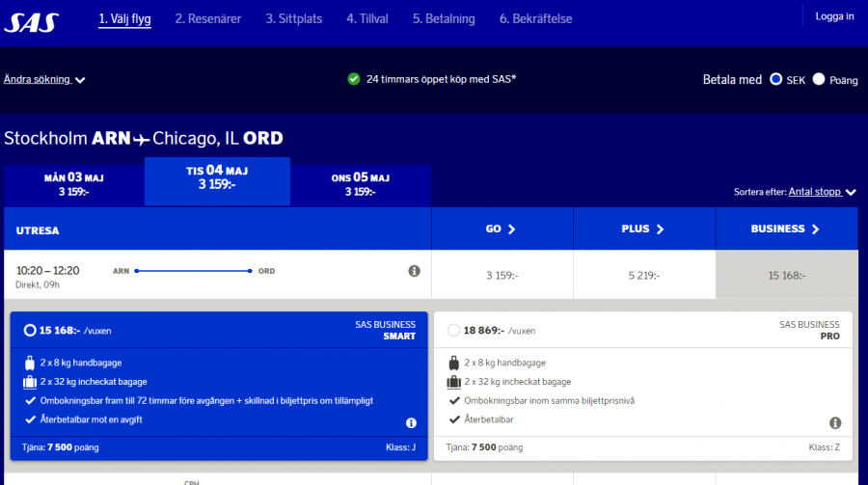Click the airplane icon between ARN and ORD
Screen dimensions: 868x485
(x=142, y=139)
